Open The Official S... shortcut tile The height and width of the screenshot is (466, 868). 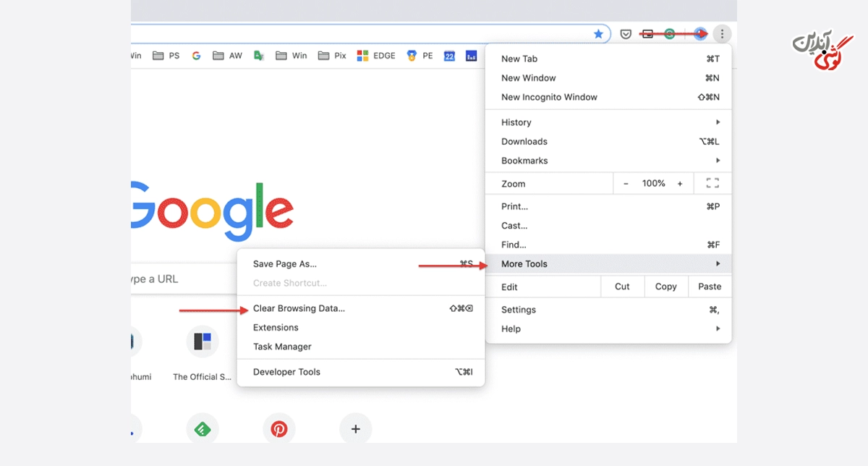point(203,355)
